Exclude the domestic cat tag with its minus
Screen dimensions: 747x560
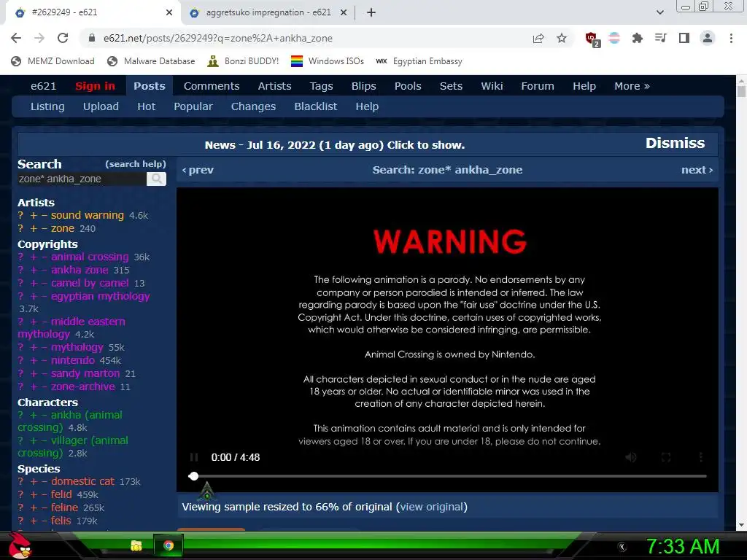[44, 481]
